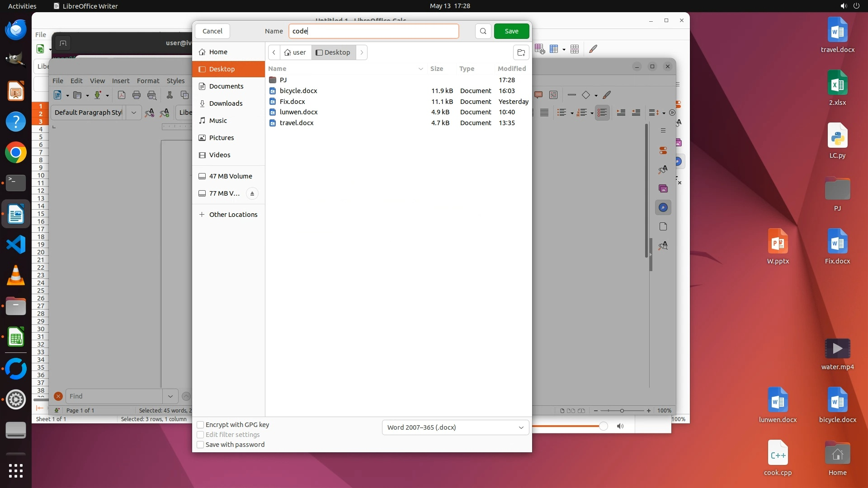This screenshot has height=488, width=868.
Task: Enable Encrypt with GPG key
Action: tap(200, 425)
